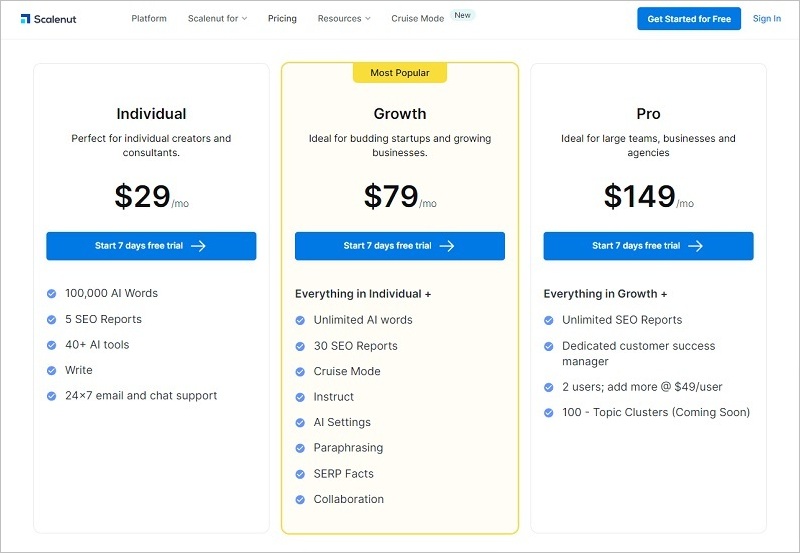This screenshot has height=553, width=800.
Task: Click the arrow icon on Growth trial button
Action: click(x=447, y=246)
